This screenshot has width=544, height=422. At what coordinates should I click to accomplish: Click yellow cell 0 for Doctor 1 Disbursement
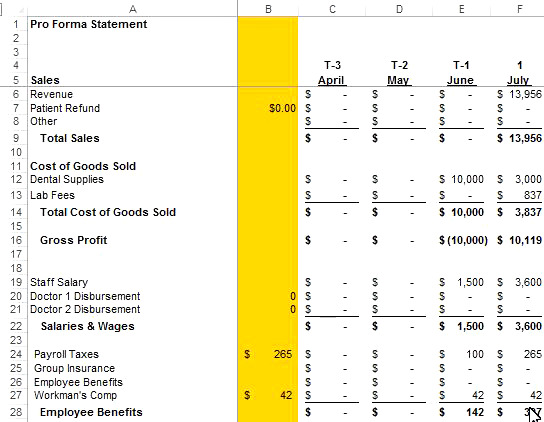point(268,296)
